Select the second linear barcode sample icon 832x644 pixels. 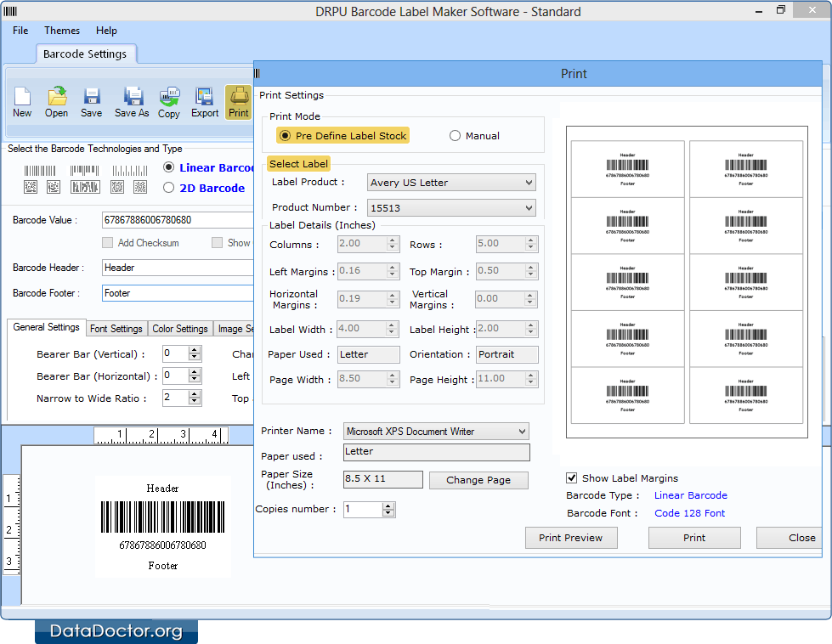coord(84,171)
